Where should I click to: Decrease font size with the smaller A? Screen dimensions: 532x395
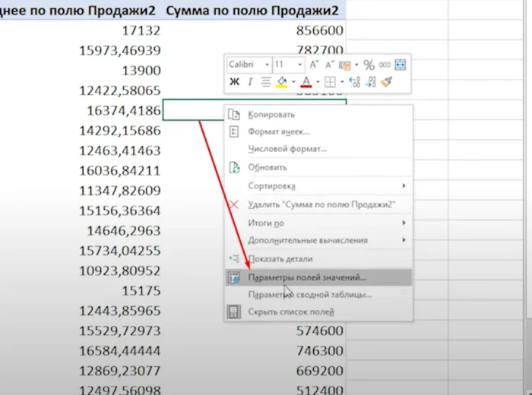coord(330,65)
